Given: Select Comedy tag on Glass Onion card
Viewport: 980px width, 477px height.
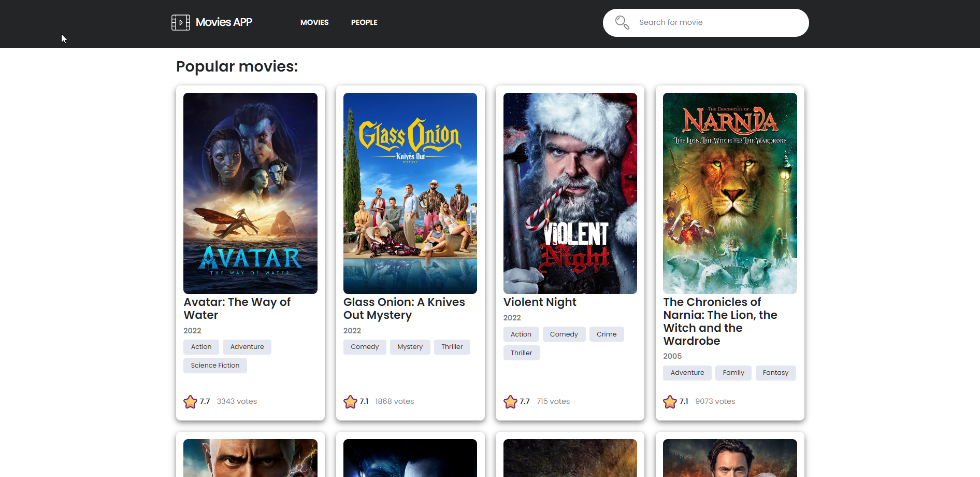Looking at the screenshot, I should click(365, 347).
